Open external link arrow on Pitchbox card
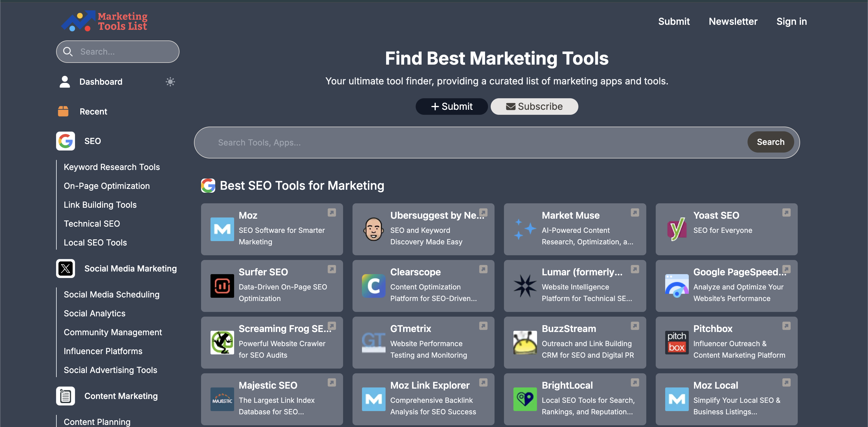This screenshot has width=868, height=427. [786, 326]
